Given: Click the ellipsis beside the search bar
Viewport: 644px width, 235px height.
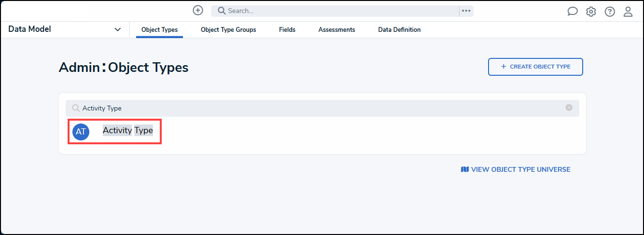Looking at the screenshot, I should coord(466,11).
